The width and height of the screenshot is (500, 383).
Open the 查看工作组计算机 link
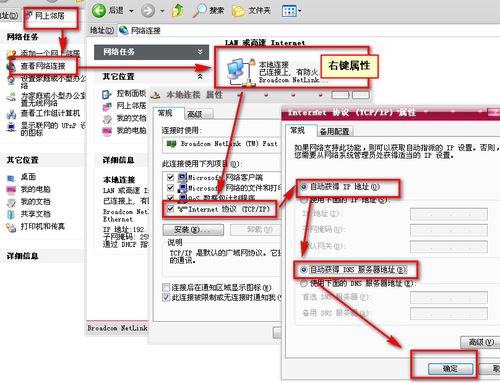click(50, 113)
